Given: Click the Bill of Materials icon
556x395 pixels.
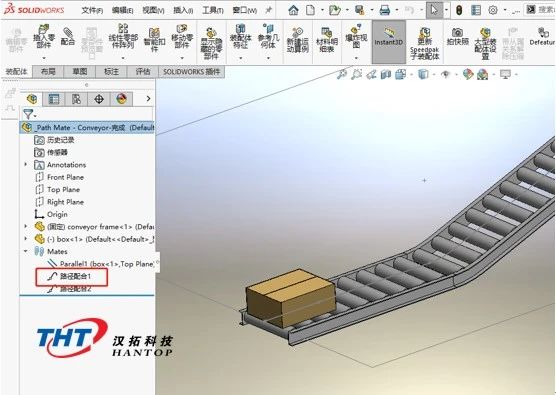Looking at the screenshot, I should pyautogui.click(x=327, y=39).
